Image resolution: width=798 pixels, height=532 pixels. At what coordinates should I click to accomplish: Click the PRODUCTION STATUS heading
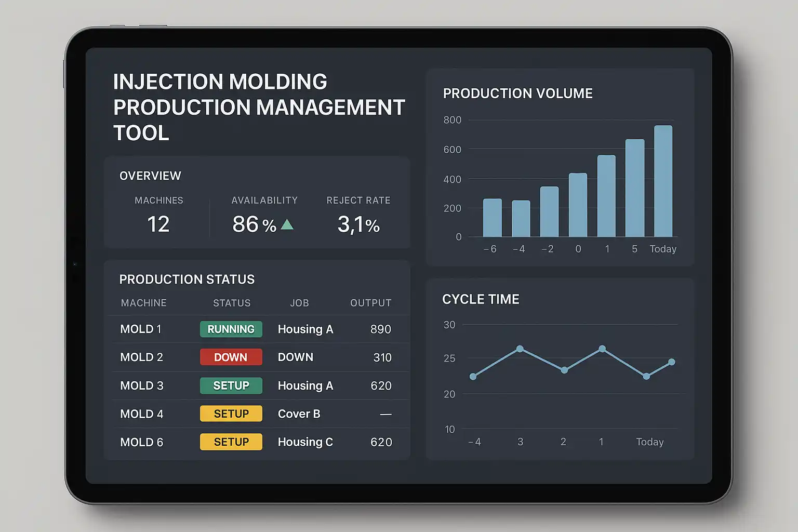click(187, 280)
